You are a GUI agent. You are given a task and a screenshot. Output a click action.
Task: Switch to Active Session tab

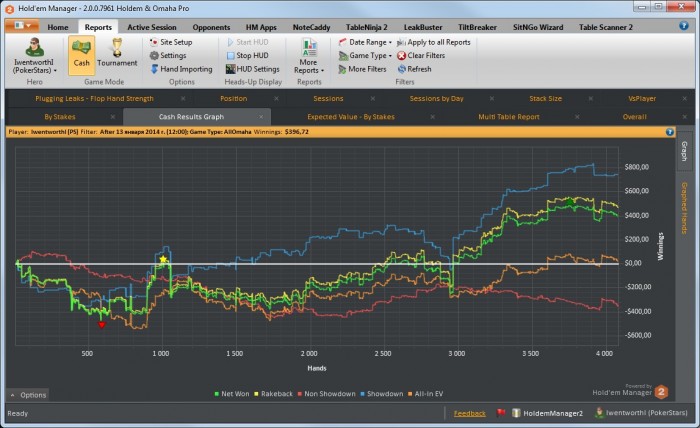152,27
